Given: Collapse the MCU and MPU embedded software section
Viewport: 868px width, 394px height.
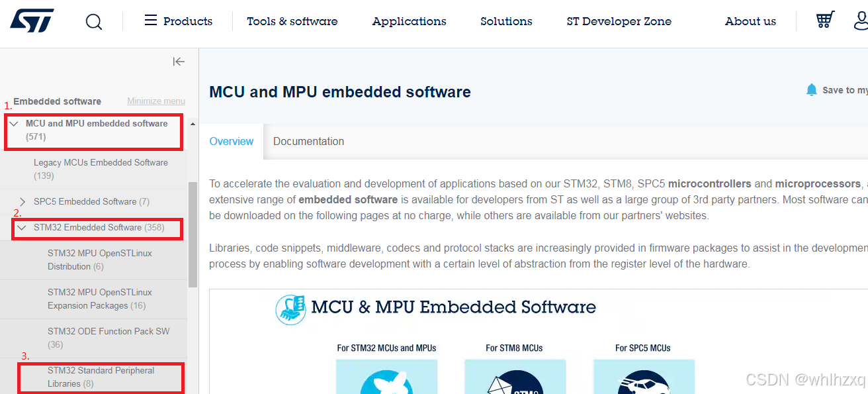Looking at the screenshot, I should (15, 123).
